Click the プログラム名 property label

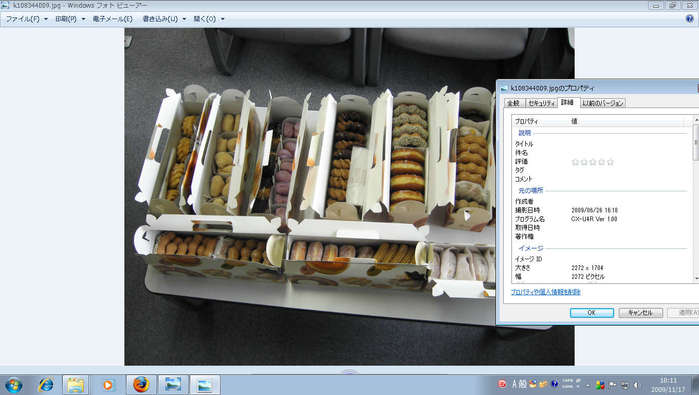pos(530,219)
